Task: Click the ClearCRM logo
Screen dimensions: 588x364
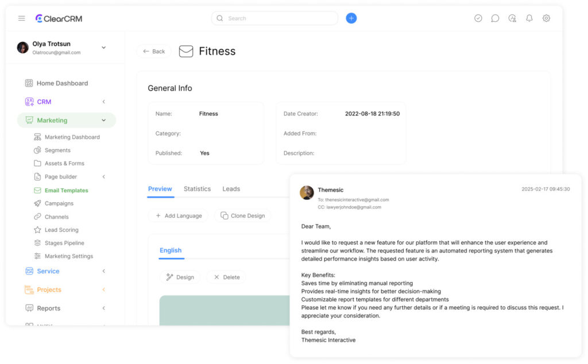Action: [59, 18]
